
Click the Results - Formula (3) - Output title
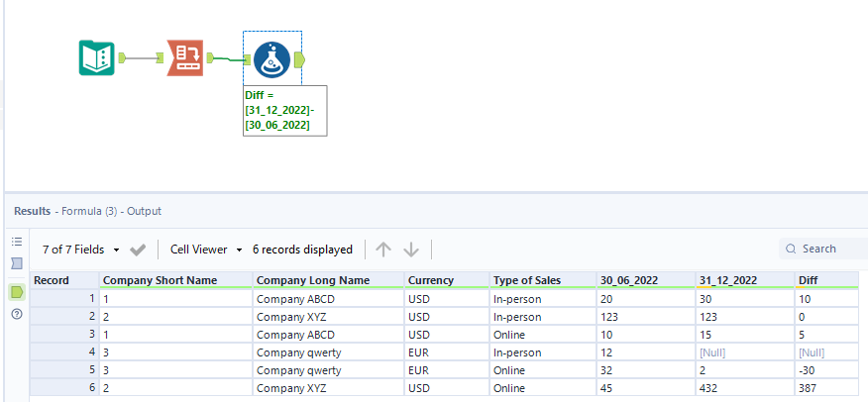87,211
